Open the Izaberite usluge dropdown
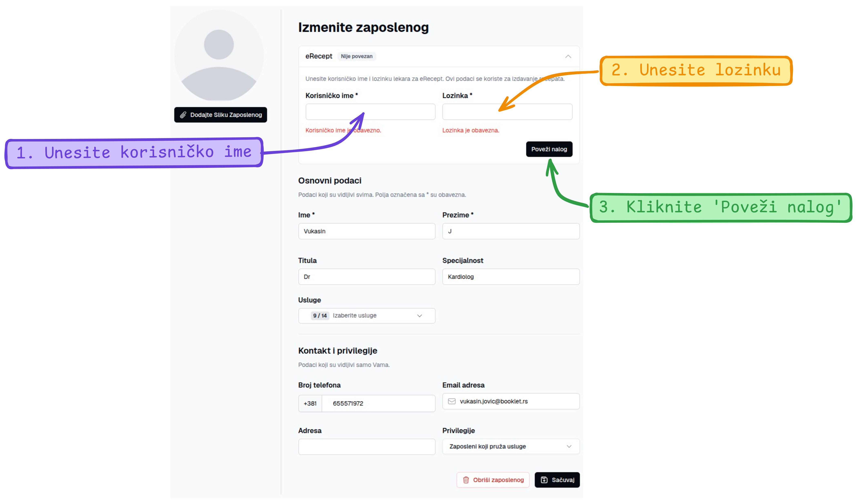Viewport: 857px width, 504px height. point(367,315)
